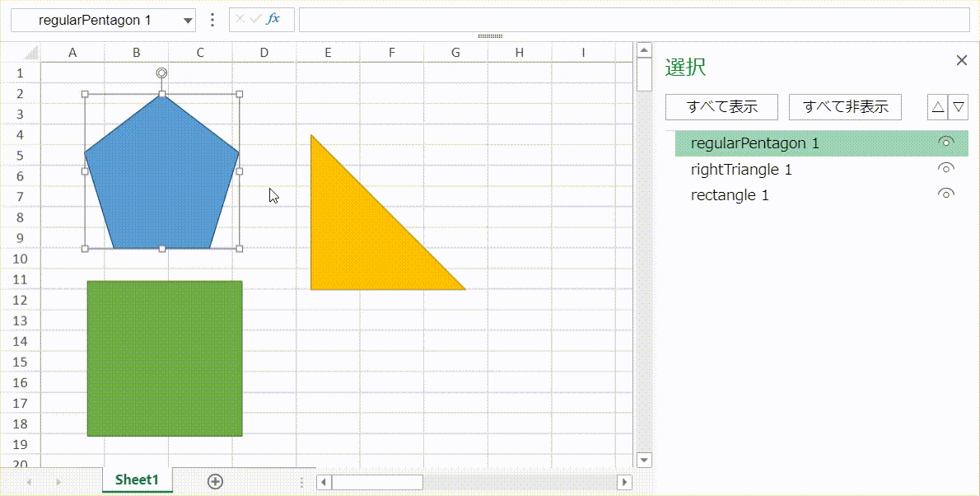Screen dimensions: 980x496
Task: Open the name box dropdown arrow
Action: [189, 21]
